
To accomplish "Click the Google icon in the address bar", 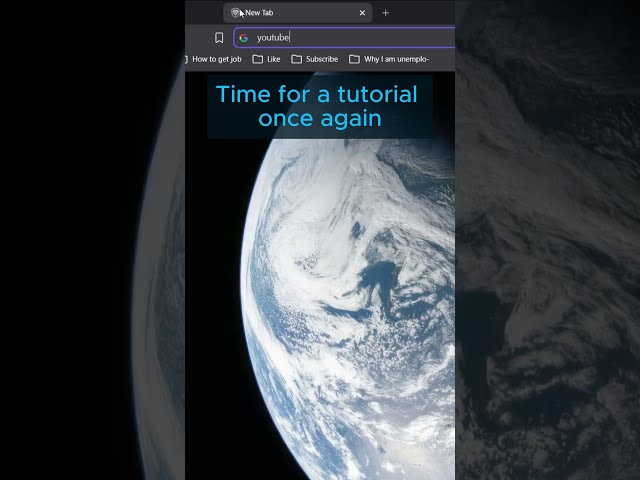I will tap(244, 38).
